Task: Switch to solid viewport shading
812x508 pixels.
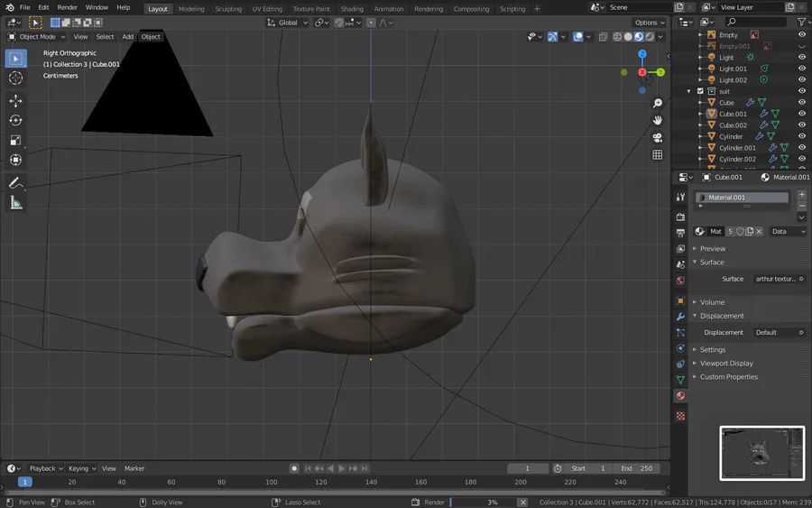Action: point(628,37)
